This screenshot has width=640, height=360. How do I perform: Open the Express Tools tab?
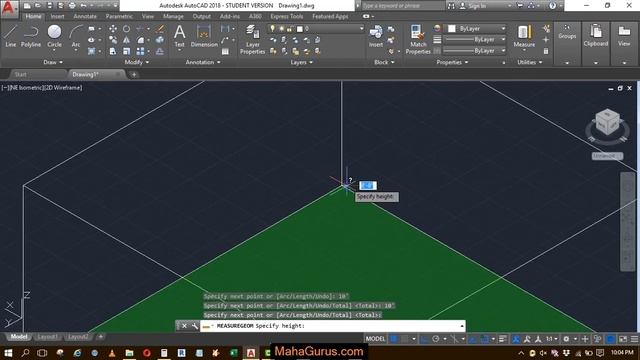pos(287,16)
